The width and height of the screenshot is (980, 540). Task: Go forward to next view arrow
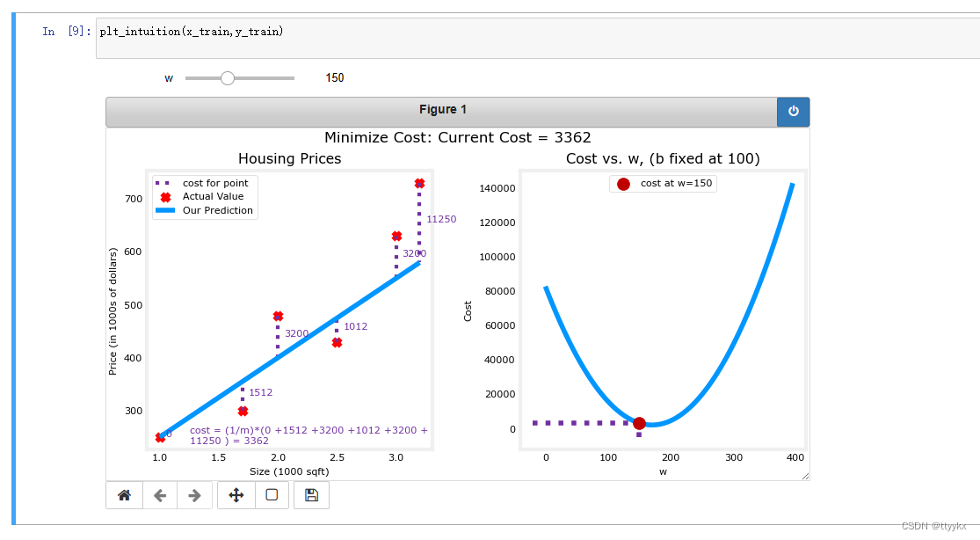[x=194, y=495]
